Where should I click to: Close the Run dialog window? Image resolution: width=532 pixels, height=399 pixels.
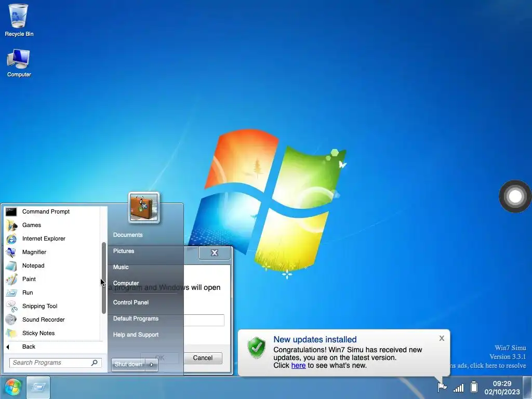215,253
